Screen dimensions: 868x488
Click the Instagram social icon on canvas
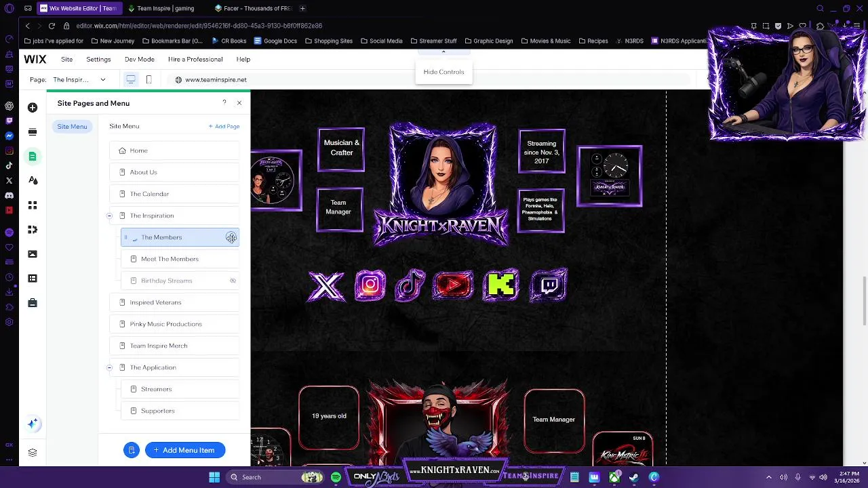tap(370, 285)
